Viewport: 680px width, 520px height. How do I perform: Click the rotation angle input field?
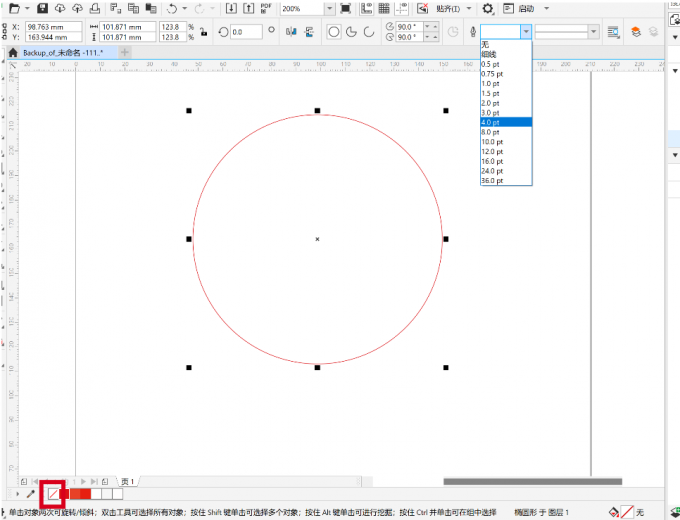click(246, 32)
